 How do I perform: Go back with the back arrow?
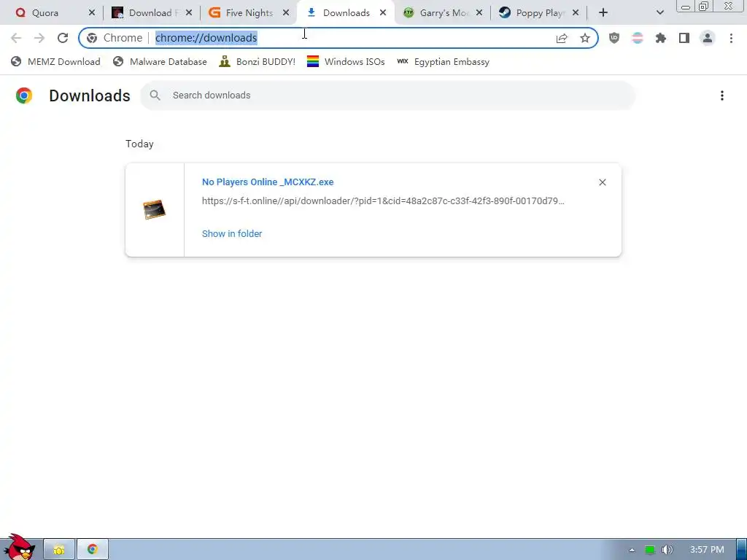16,38
